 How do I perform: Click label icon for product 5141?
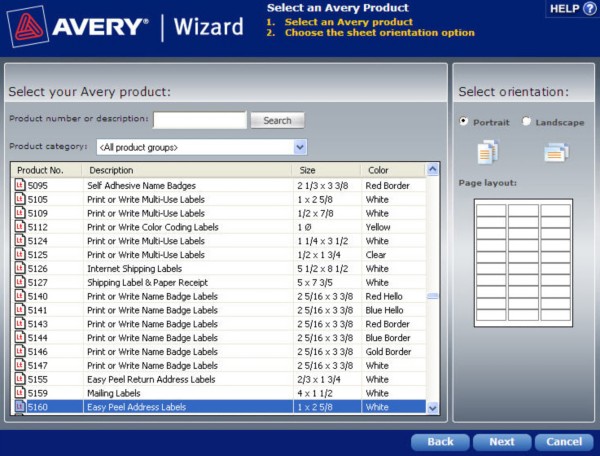pyautogui.click(x=20, y=309)
